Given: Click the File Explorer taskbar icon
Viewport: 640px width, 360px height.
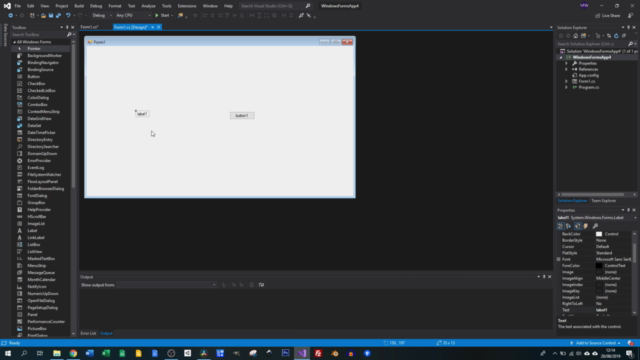Looking at the screenshot, I should point(57,353).
